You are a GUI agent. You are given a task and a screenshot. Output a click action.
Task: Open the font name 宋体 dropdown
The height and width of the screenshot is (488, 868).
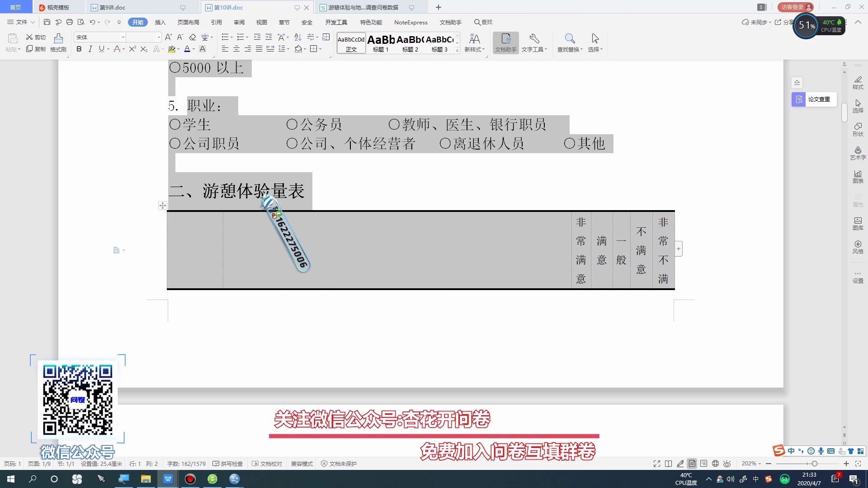123,37
